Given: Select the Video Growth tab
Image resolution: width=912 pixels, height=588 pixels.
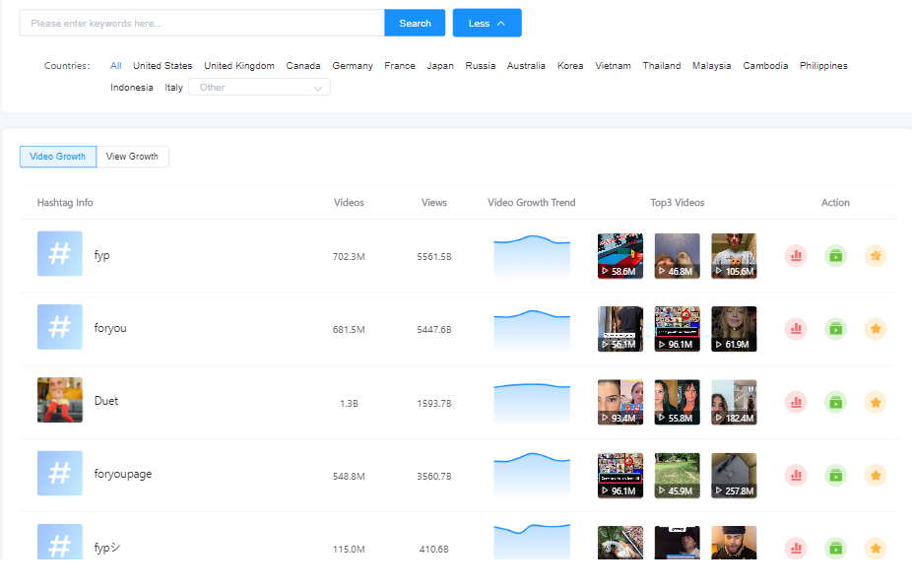Looking at the screenshot, I should point(57,157).
